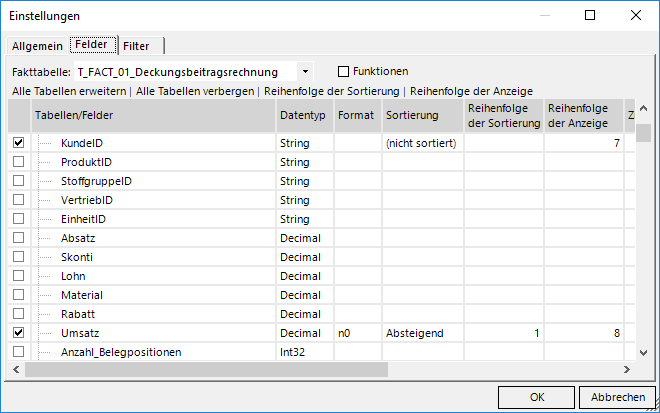This screenshot has height=413, width=660.
Task: Click Alle Tabellen verbergen link
Action: tap(196, 91)
